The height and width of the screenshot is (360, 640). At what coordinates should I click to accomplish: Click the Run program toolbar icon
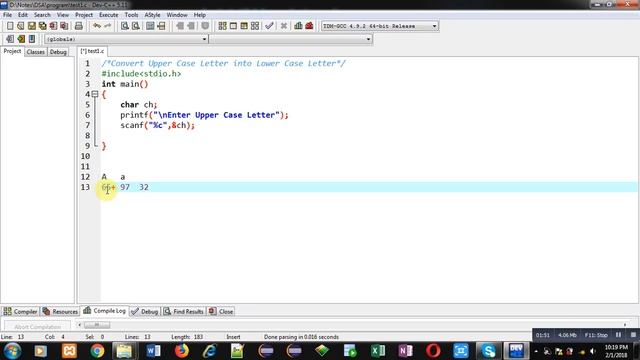233,26
